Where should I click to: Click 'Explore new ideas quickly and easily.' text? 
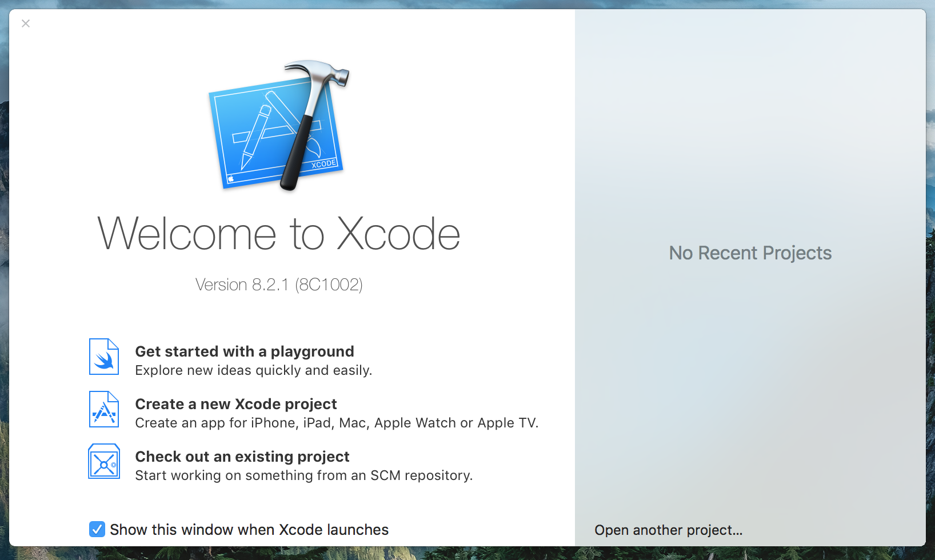click(254, 370)
